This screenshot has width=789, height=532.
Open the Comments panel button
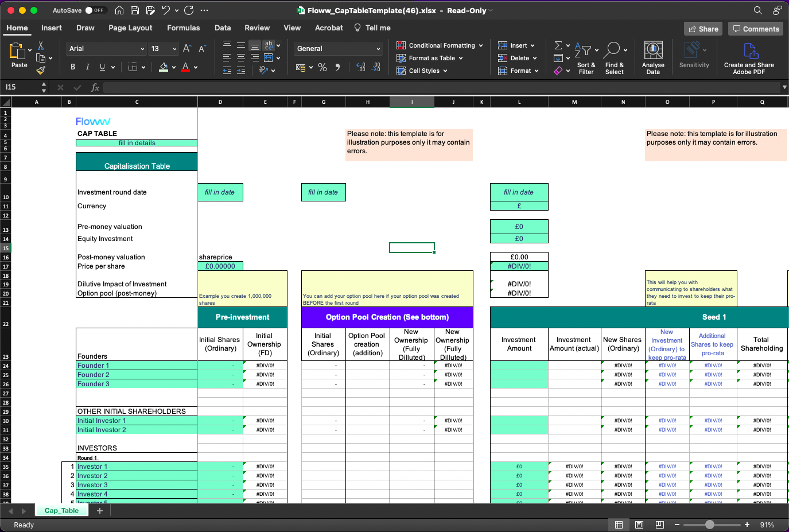(x=756, y=28)
